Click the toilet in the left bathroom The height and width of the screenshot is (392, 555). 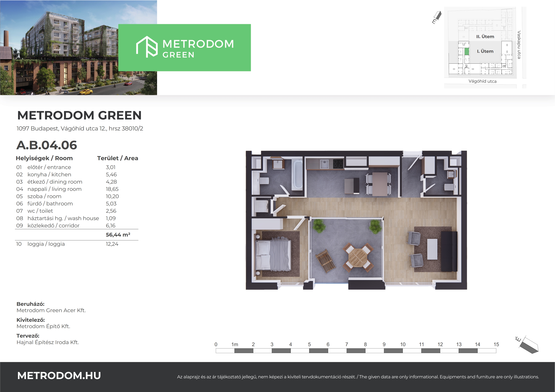coord(262,180)
